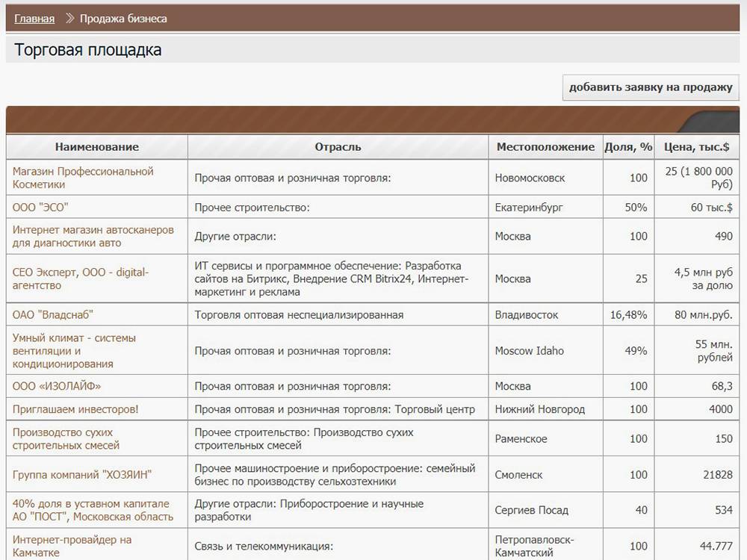The image size is (747, 560).
Task: Click the Торговый центр industry cell
Action: point(338,409)
